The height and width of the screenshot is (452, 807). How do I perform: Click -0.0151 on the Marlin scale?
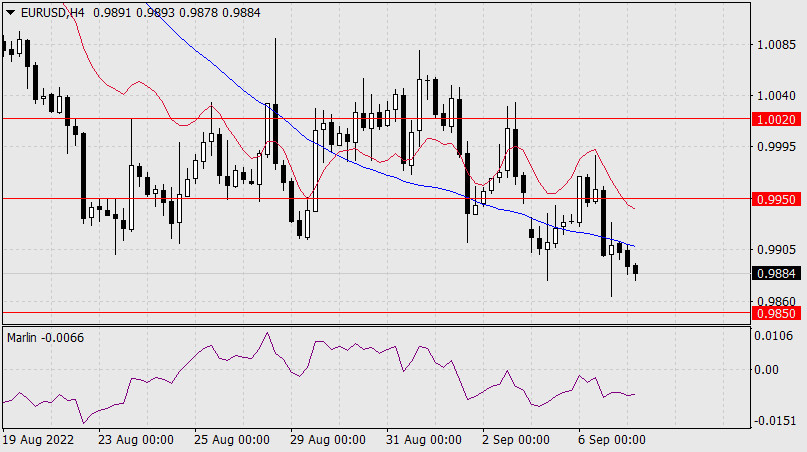pyautogui.click(x=775, y=420)
